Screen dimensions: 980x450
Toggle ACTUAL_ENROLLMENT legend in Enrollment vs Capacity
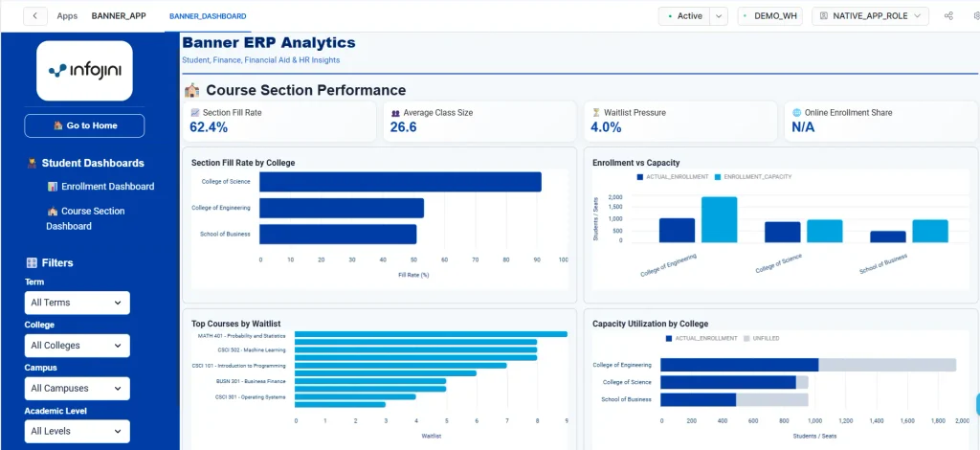coord(673,177)
